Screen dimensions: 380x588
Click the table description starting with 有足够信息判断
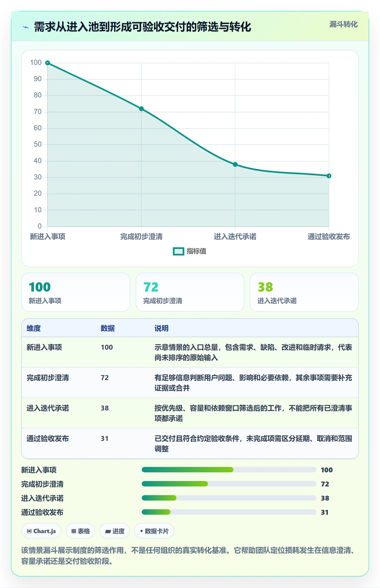[x=253, y=383]
